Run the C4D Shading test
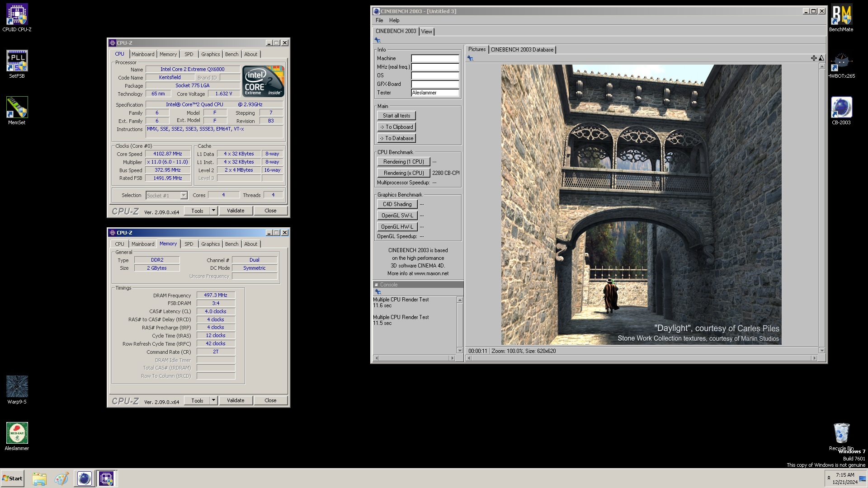The image size is (868, 488). pos(397,204)
